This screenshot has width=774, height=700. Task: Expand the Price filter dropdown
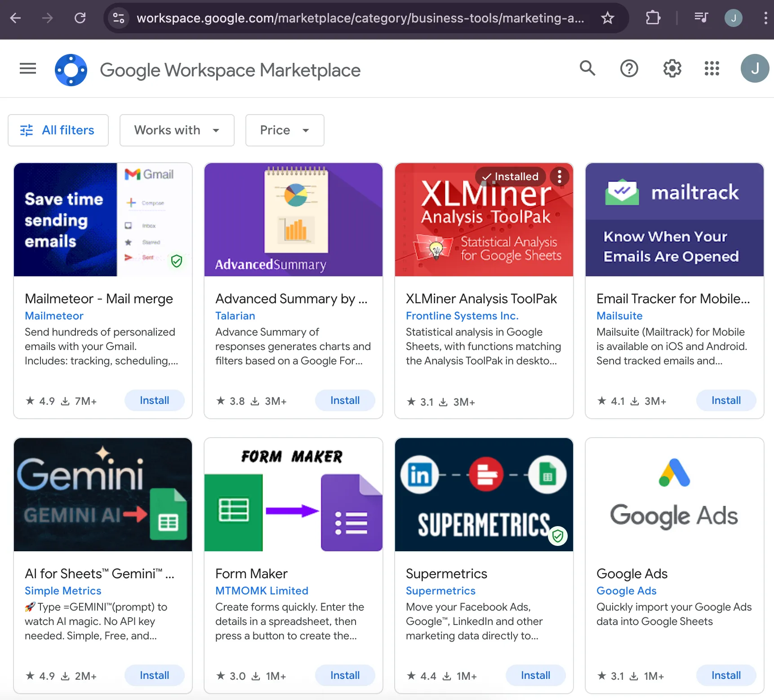tap(285, 130)
